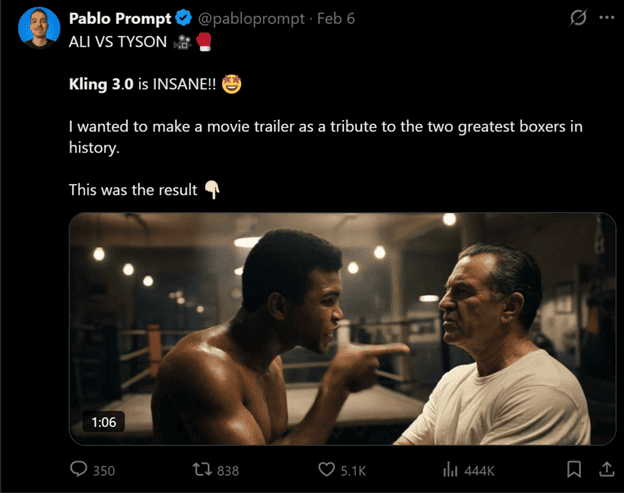Viewport: 624px width, 493px height.
Task: Click the share upload arrow icon
Action: [x=606, y=469]
